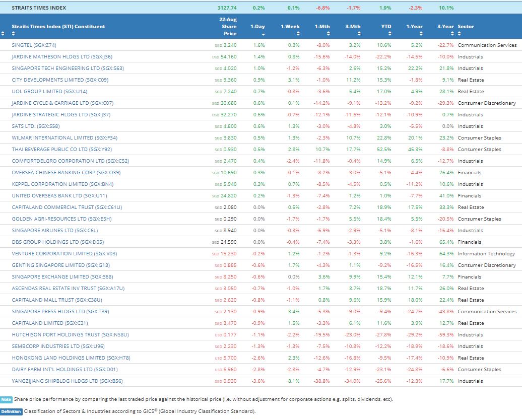
Task: Open ASCENDAS REAL ESTATE INV TRUST link
Action: click(68, 288)
